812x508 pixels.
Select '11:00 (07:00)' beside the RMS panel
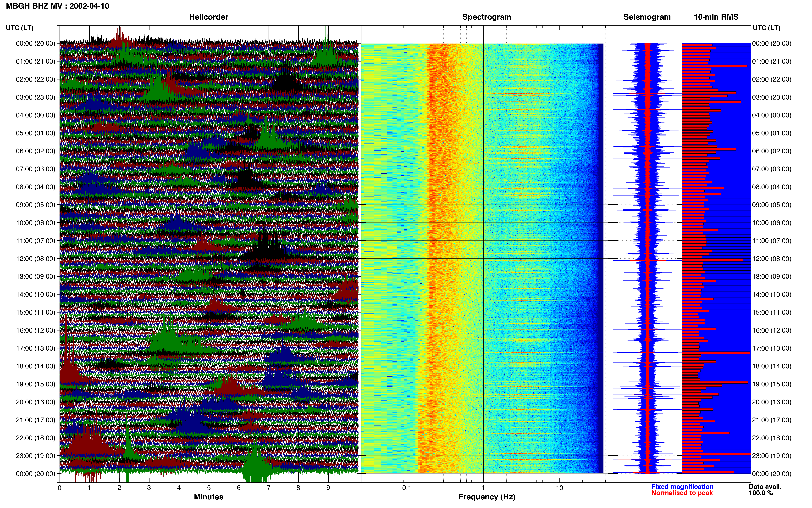click(x=772, y=241)
